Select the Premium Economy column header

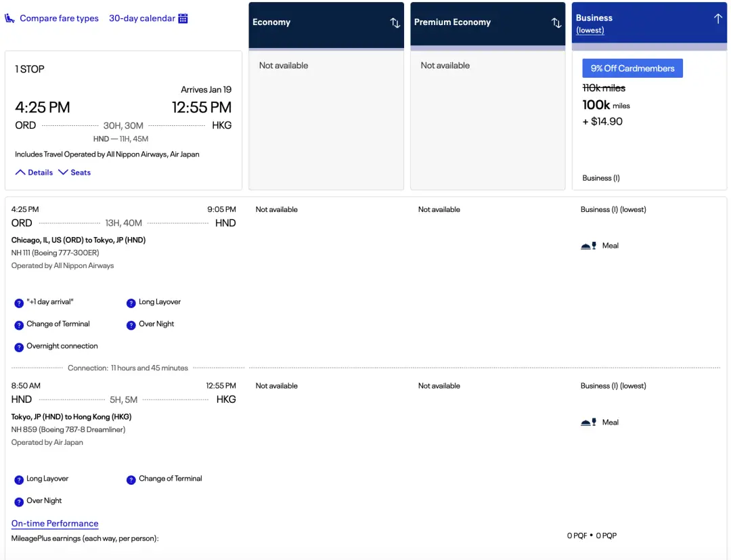coord(452,22)
